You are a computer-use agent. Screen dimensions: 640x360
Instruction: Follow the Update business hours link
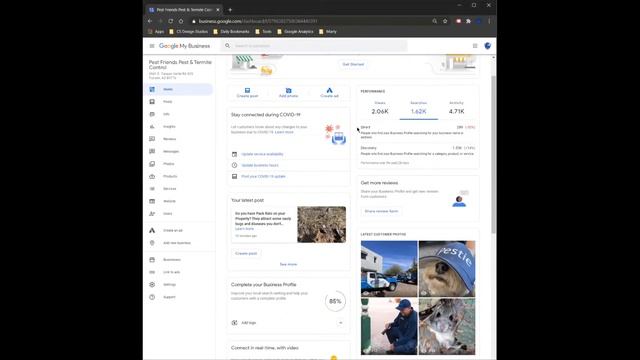[x=260, y=165]
